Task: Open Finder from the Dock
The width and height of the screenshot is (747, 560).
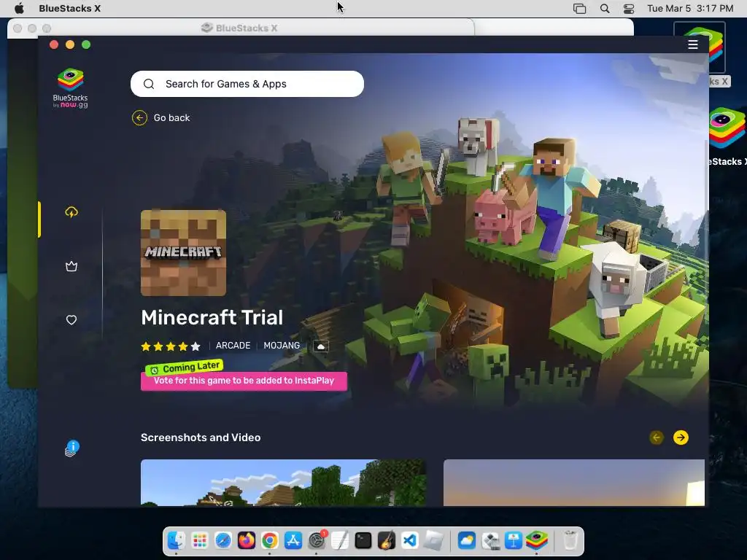Action: [177, 541]
